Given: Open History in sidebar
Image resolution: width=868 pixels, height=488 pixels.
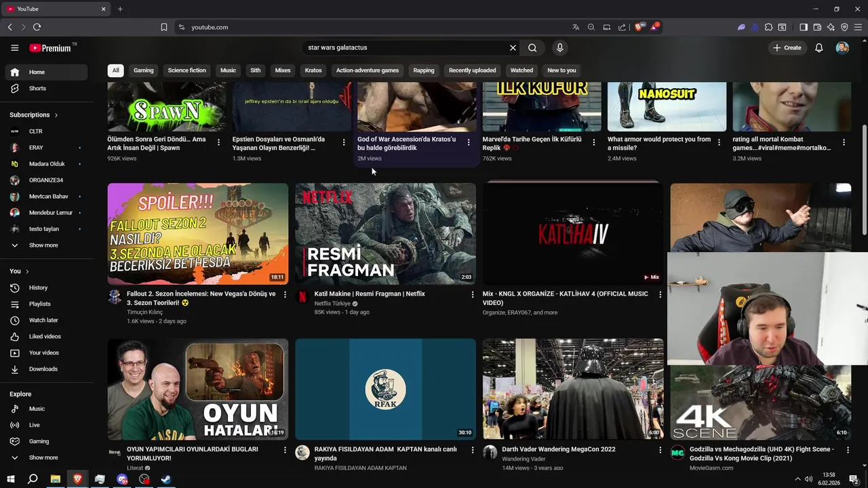Looking at the screenshot, I should coord(46,287).
